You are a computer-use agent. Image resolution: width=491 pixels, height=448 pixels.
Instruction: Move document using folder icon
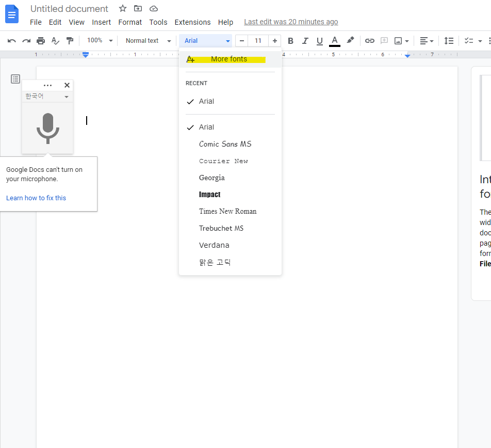(x=138, y=8)
